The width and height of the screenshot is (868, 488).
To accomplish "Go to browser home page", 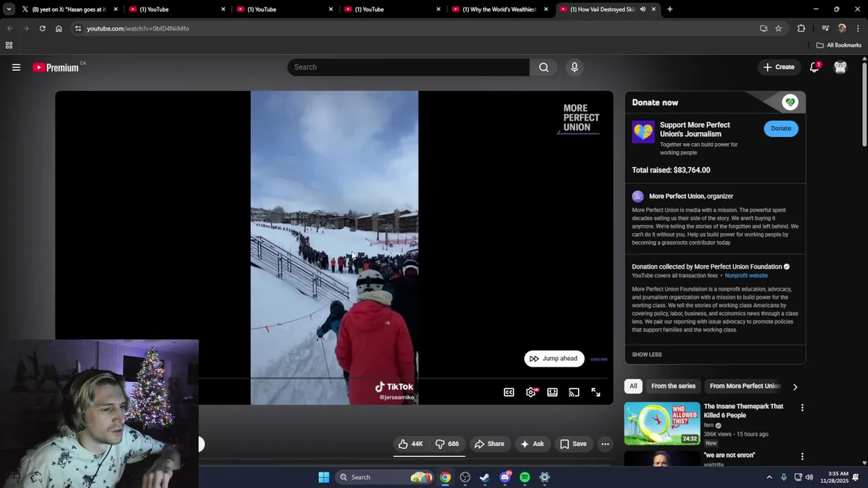I will coord(58,28).
